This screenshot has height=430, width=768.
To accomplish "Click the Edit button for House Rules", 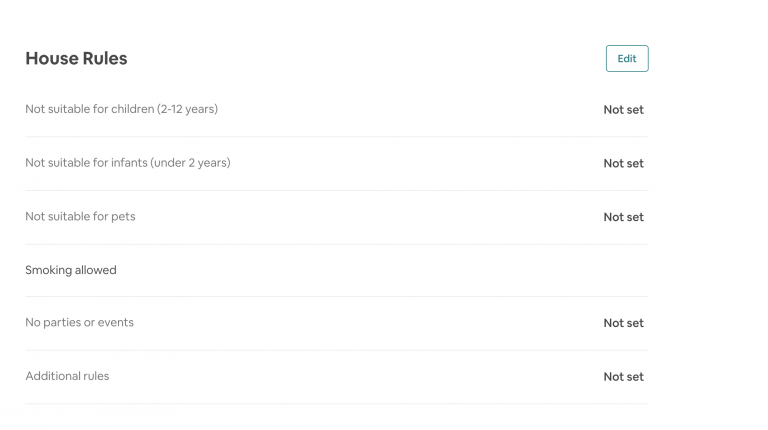I will [x=626, y=59].
